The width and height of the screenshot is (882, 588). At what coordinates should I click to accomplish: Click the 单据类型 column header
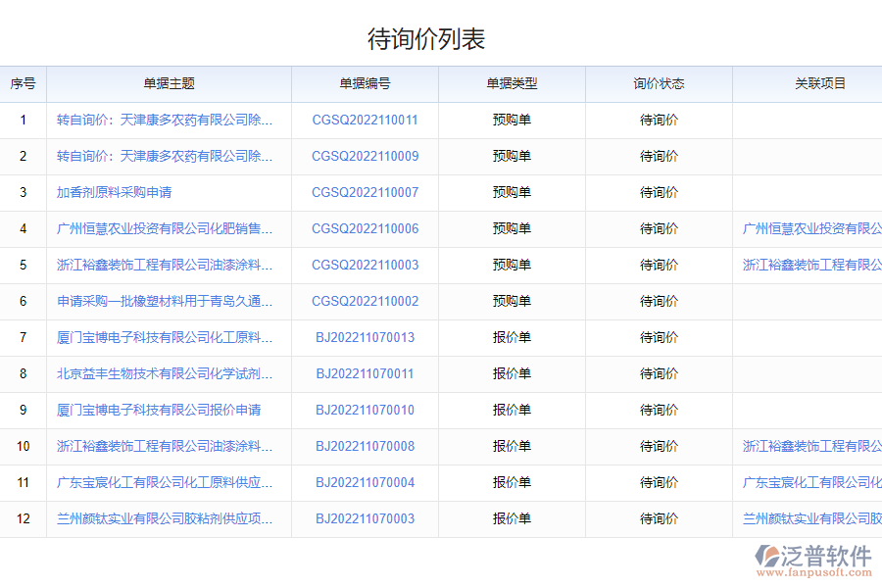[512, 84]
